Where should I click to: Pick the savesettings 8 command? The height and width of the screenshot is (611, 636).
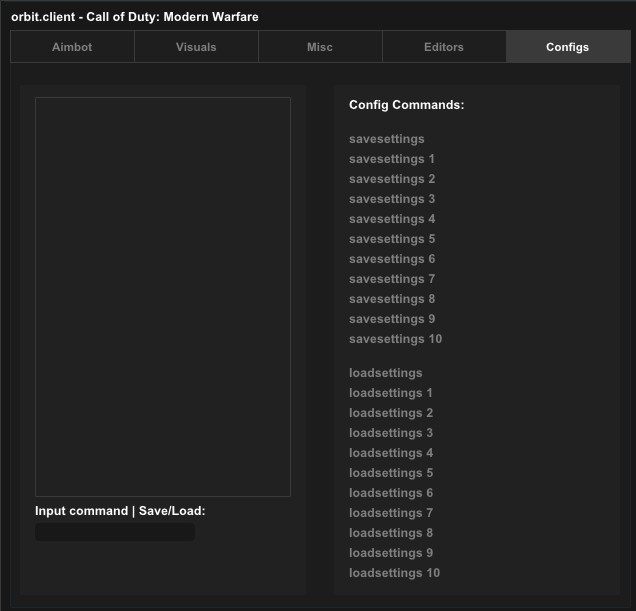click(x=391, y=299)
